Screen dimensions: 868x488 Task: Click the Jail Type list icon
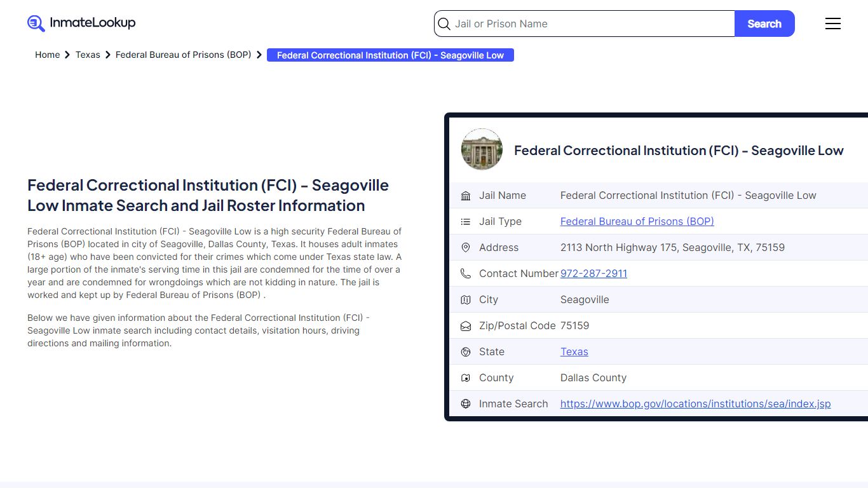coord(466,222)
